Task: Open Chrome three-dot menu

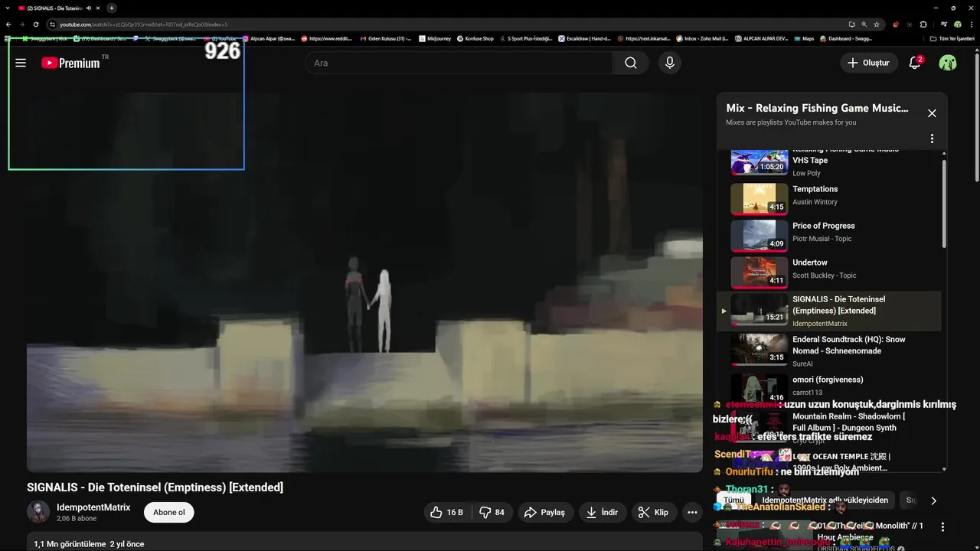Action: point(972,24)
